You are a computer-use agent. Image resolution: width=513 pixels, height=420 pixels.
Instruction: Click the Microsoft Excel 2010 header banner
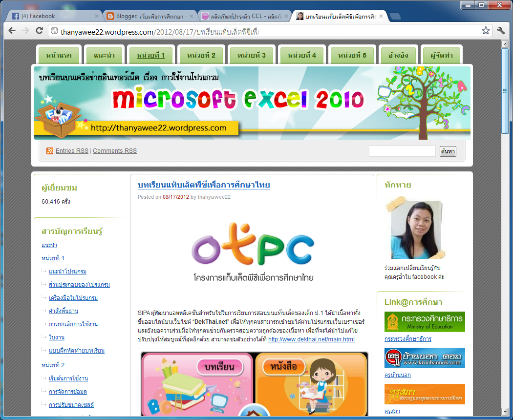pyautogui.click(x=252, y=103)
